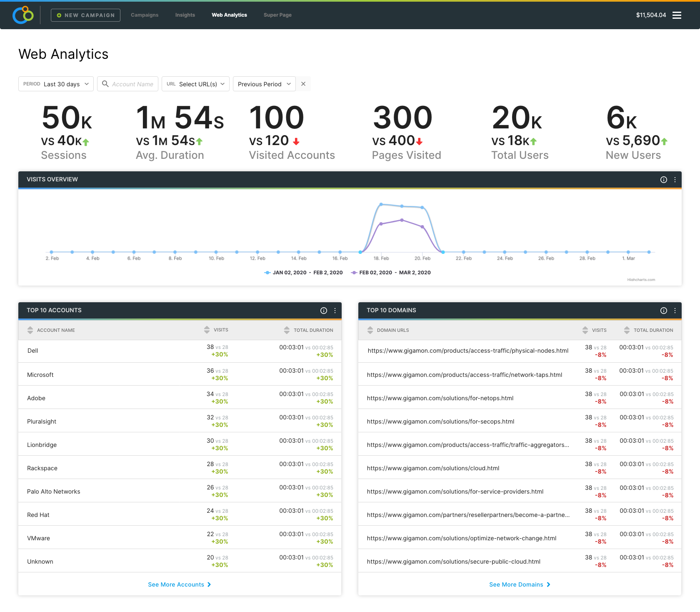Select the Microsoft account row
This screenshot has height=612, width=700.
(x=180, y=374)
